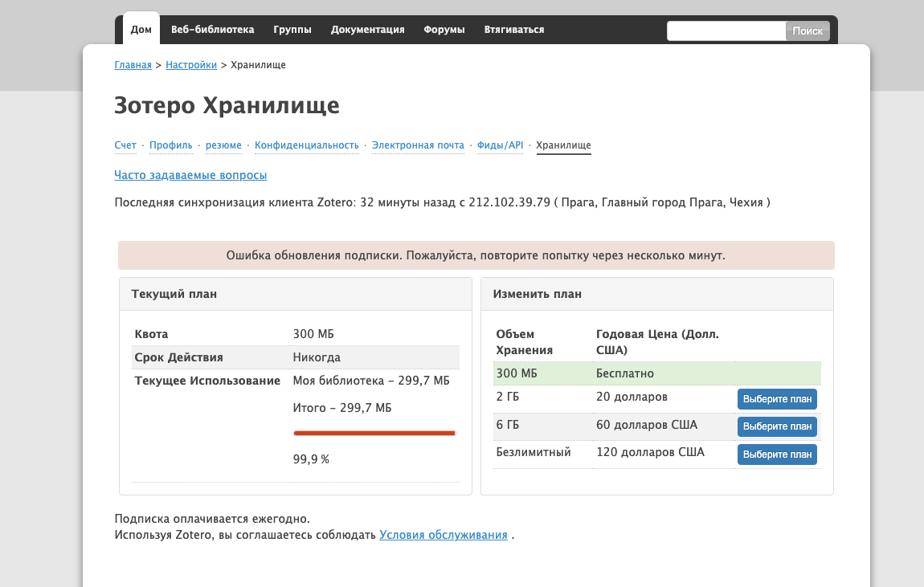This screenshot has height=587, width=924.
Task: Click the Годовая Цена column header
Action: [657, 342]
